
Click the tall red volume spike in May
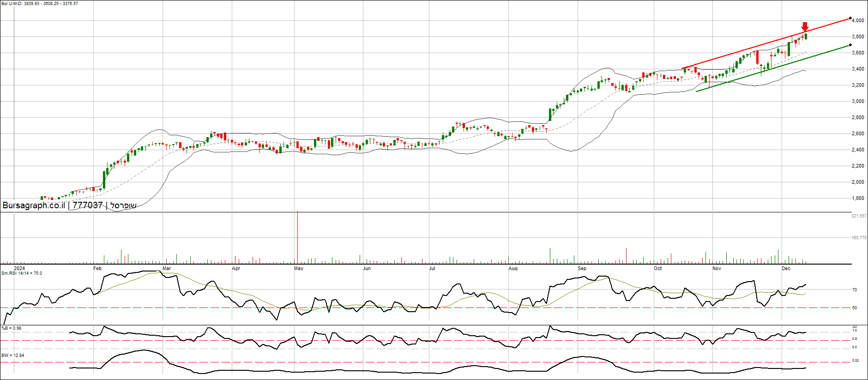[x=297, y=237]
